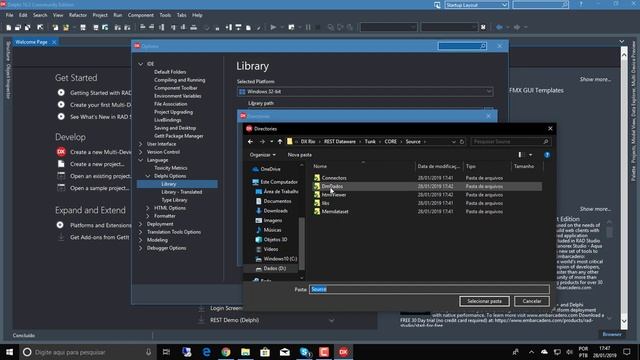
Task: Open the Organizar dropdown menu
Action: click(x=262, y=155)
